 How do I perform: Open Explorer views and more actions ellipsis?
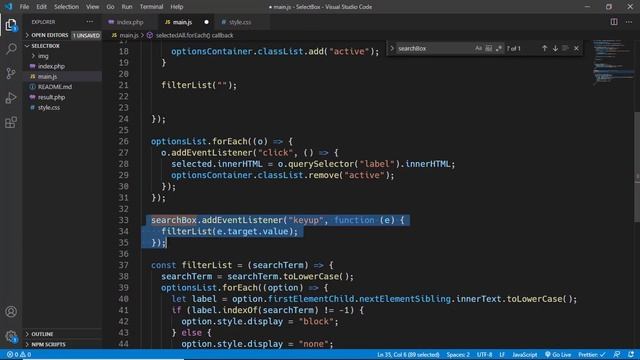(89, 22)
